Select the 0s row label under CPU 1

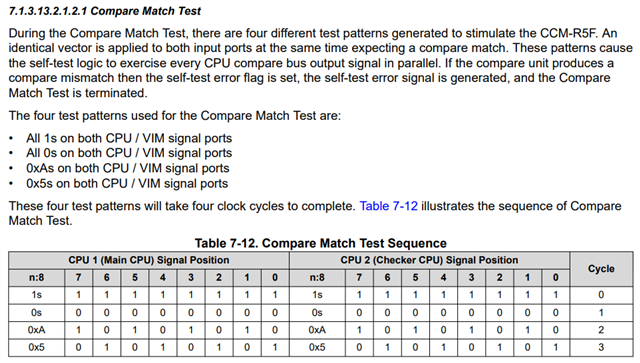click(x=36, y=313)
